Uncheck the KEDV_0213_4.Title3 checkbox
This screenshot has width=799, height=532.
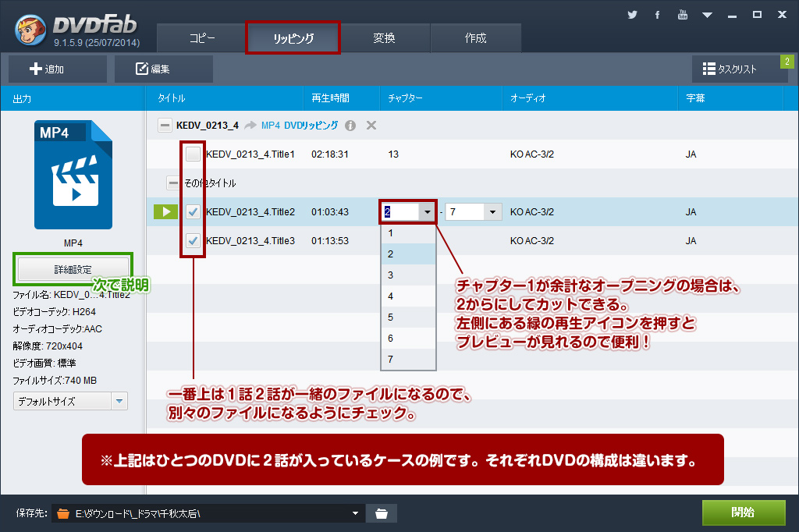tap(194, 240)
